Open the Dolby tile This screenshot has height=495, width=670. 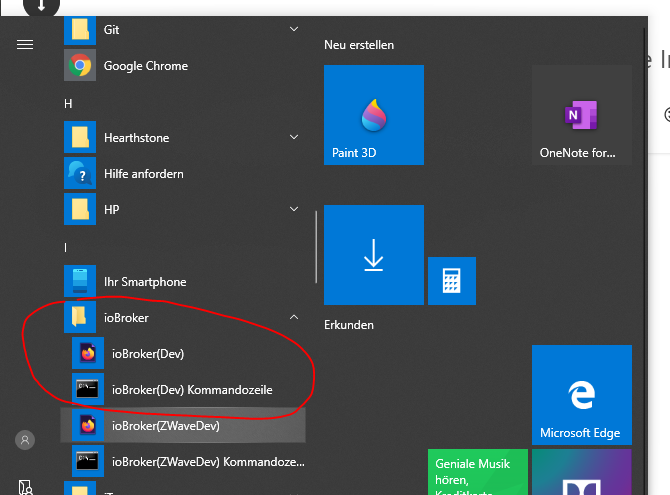pos(582,472)
